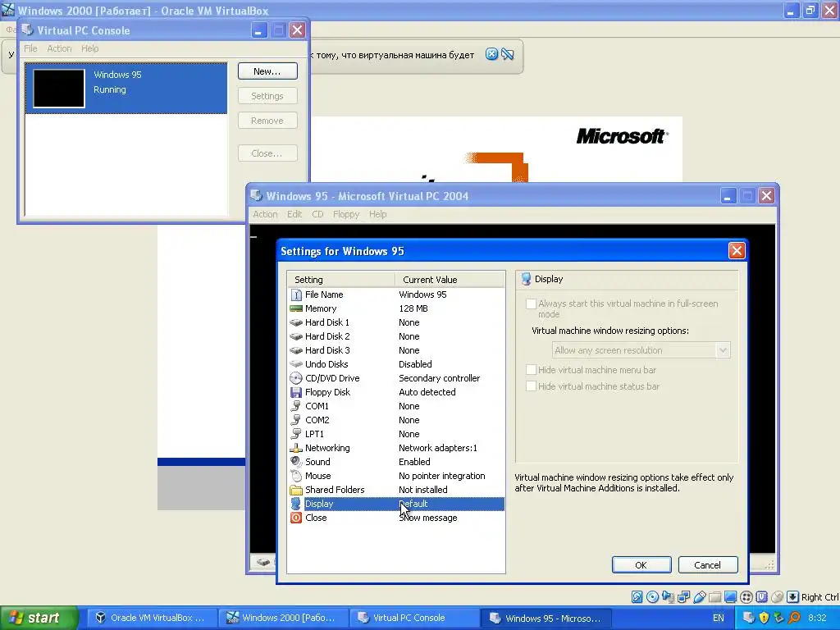Viewport: 840px width, 630px height.
Task: Open the File menu in Virtual PC Console
Action: tap(30, 48)
